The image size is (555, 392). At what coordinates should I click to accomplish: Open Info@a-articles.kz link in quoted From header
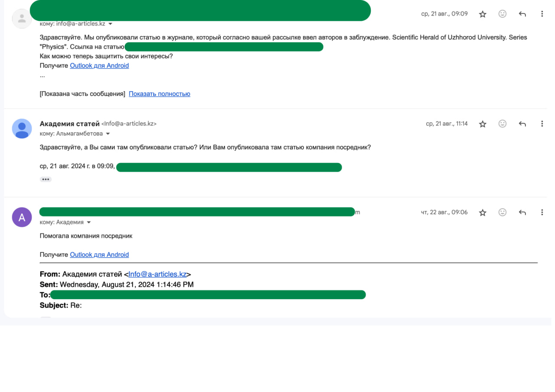(x=157, y=274)
